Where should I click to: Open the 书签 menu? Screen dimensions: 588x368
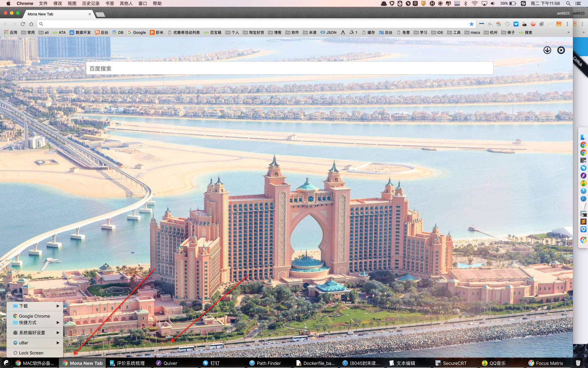110,3
